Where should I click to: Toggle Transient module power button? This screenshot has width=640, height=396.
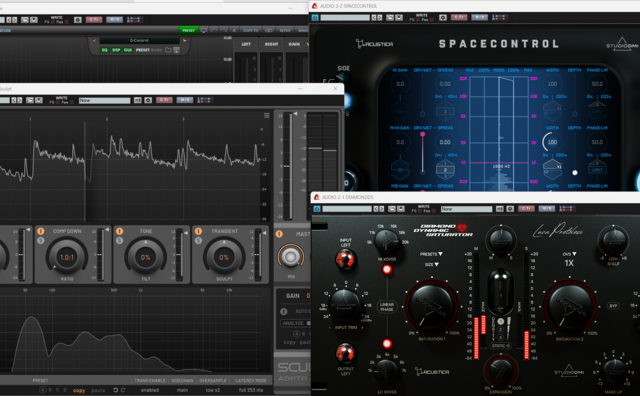click(198, 231)
